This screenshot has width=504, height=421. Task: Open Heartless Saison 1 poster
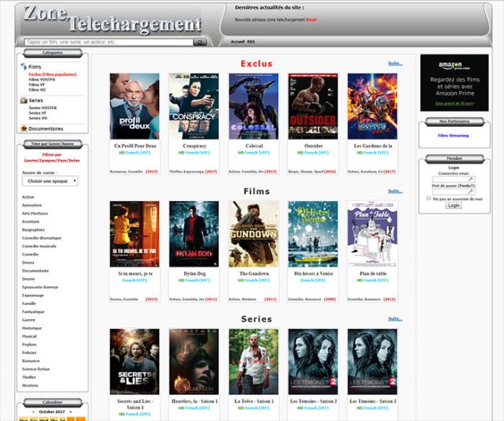pos(194,362)
